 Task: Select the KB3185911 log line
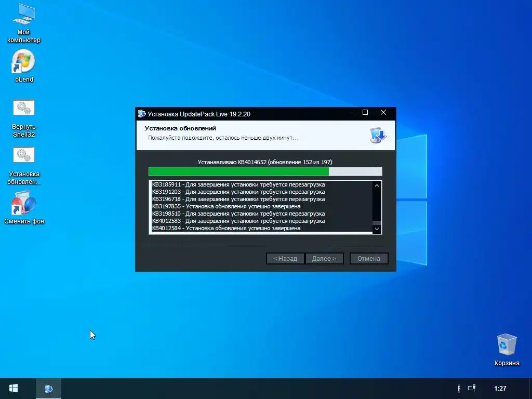tap(238, 184)
